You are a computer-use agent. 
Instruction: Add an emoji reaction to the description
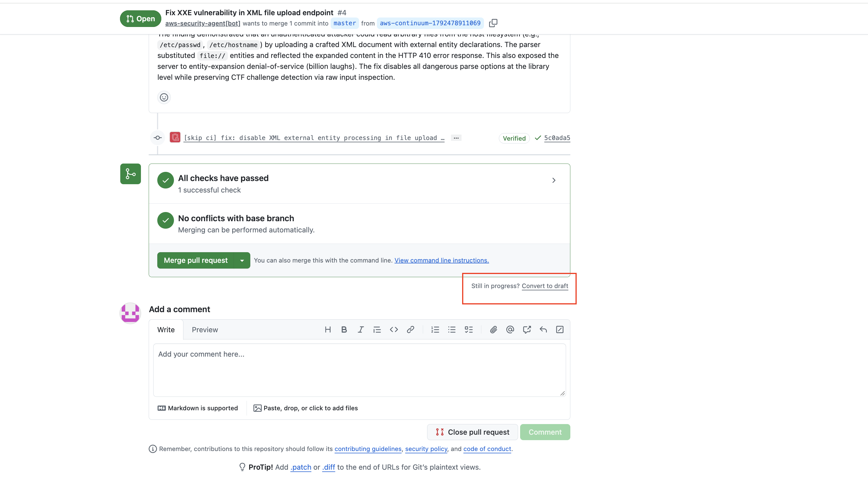pyautogui.click(x=164, y=97)
